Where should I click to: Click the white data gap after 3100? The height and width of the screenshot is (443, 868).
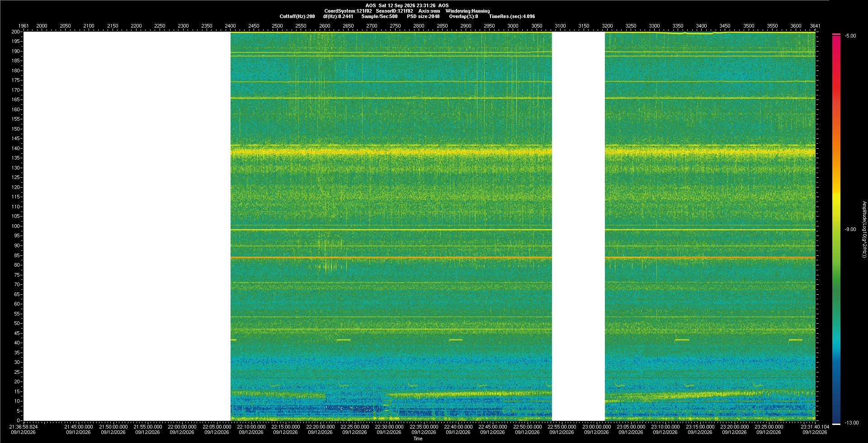578,226
